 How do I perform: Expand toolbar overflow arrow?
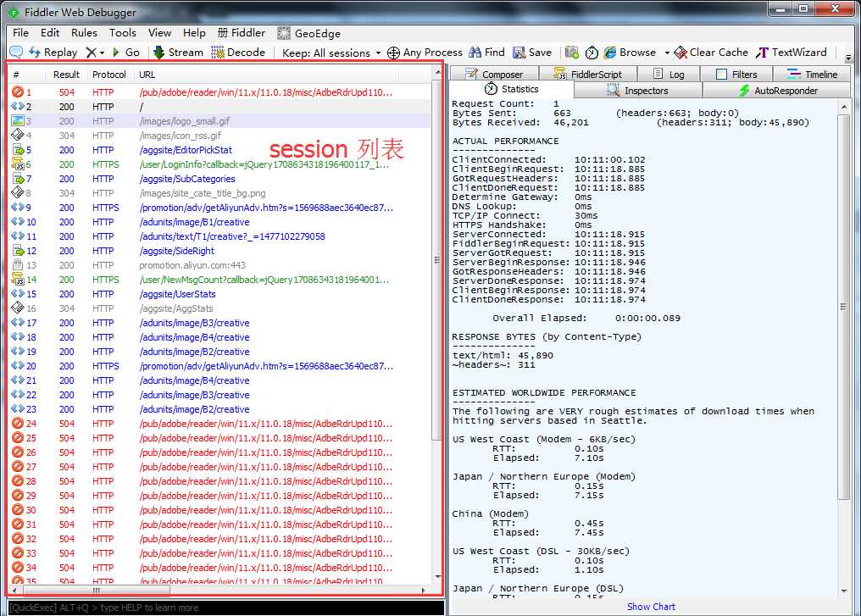pyautogui.click(x=847, y=57)
